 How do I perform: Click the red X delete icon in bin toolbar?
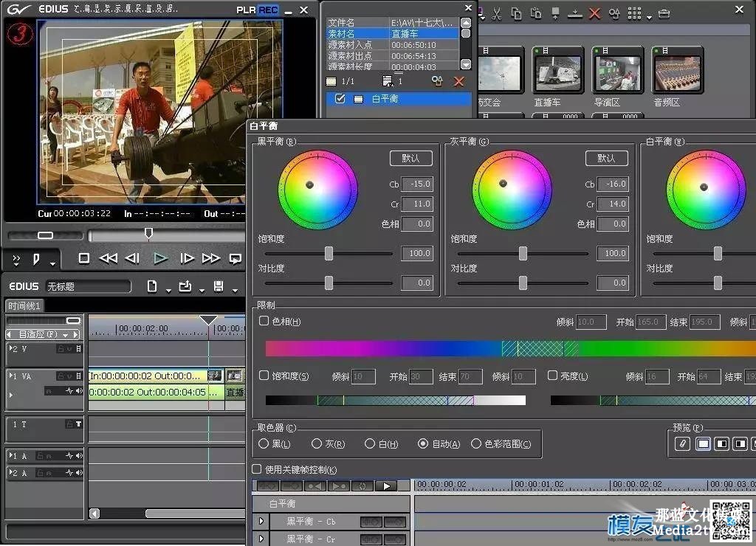coord(595,13)
